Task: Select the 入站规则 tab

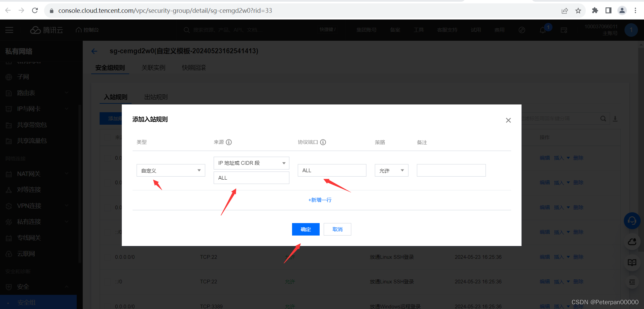Action: tap(115, 97)
